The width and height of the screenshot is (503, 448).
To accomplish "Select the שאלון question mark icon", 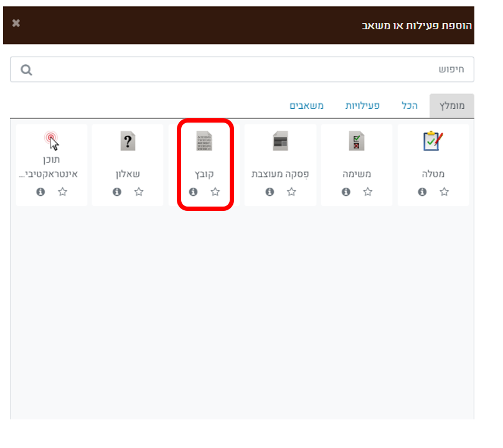I will pos(128,142).
